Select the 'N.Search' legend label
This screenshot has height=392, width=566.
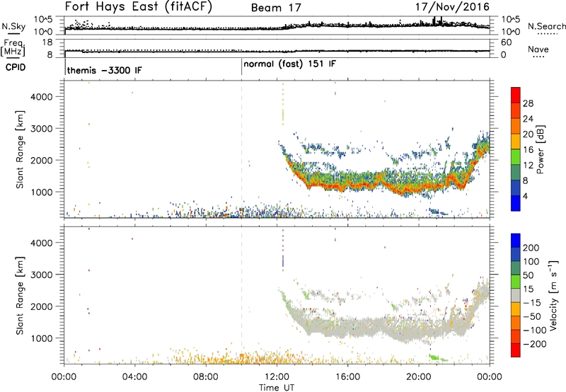546,26
